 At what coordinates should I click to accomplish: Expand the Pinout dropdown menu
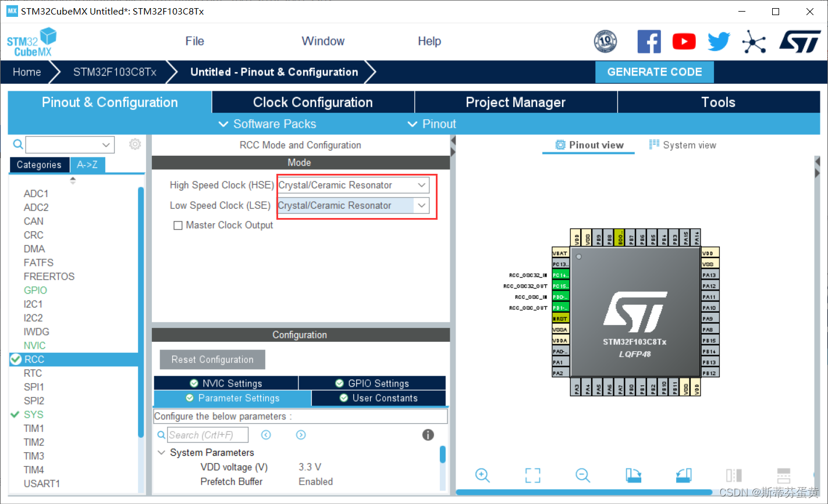click(432, 124)
